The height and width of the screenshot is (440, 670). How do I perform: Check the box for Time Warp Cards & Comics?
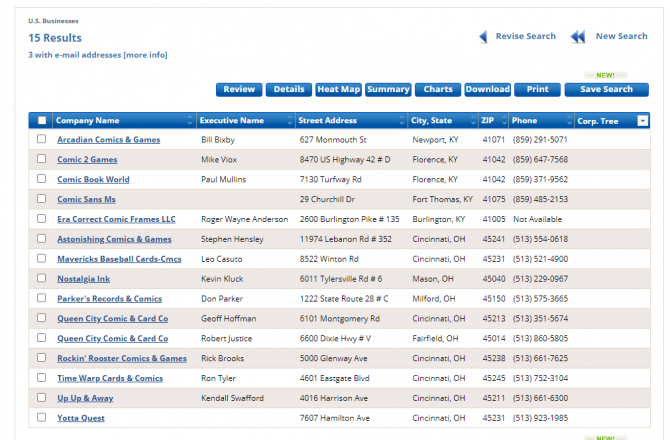[x=41, y=378]
